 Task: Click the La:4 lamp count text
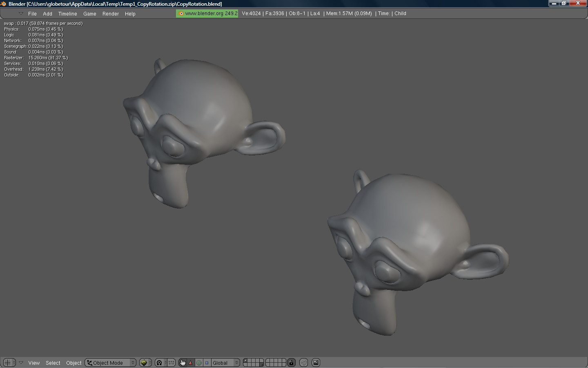pos(315,13)
